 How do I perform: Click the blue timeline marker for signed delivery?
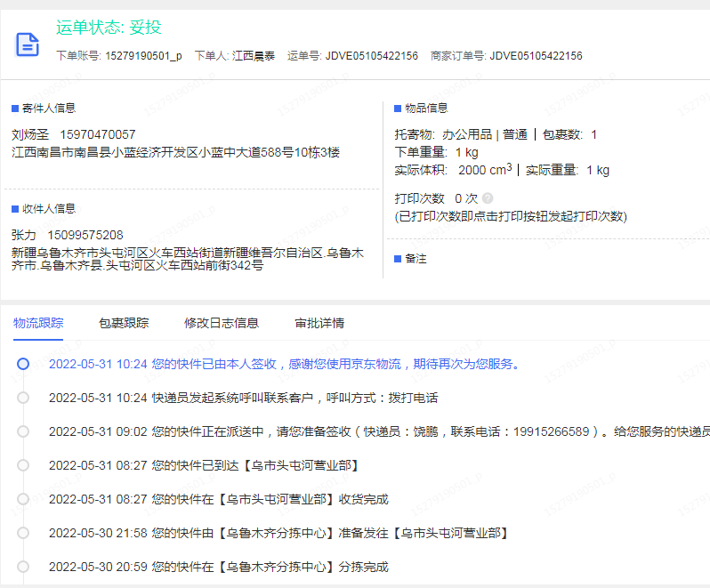23,364
